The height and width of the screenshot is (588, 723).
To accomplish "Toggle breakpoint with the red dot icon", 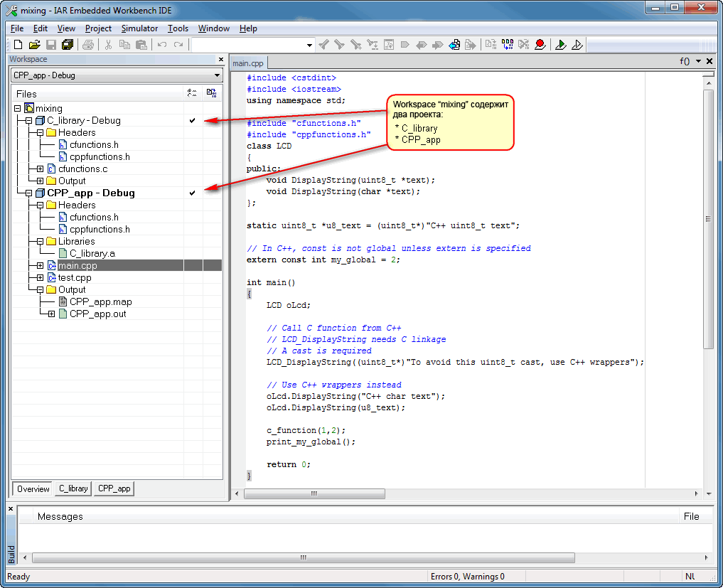I will pyautogui.click(x=540, y=45).
